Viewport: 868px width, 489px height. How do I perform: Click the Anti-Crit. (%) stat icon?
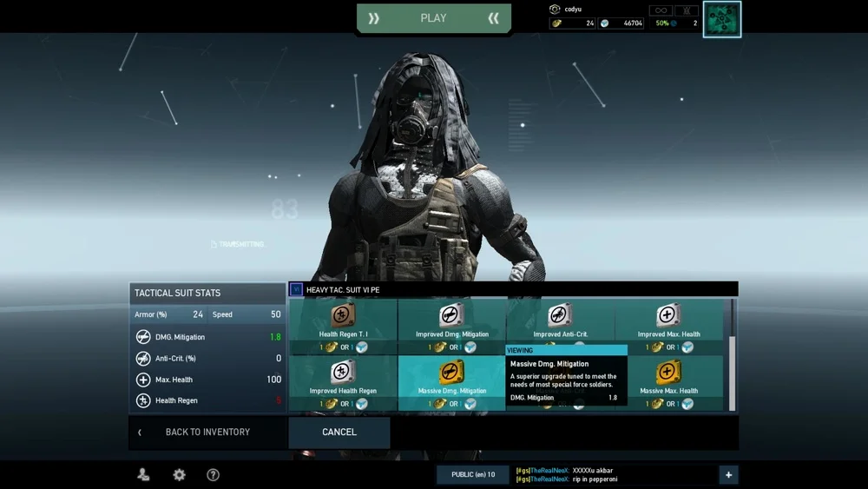point(143,359)
